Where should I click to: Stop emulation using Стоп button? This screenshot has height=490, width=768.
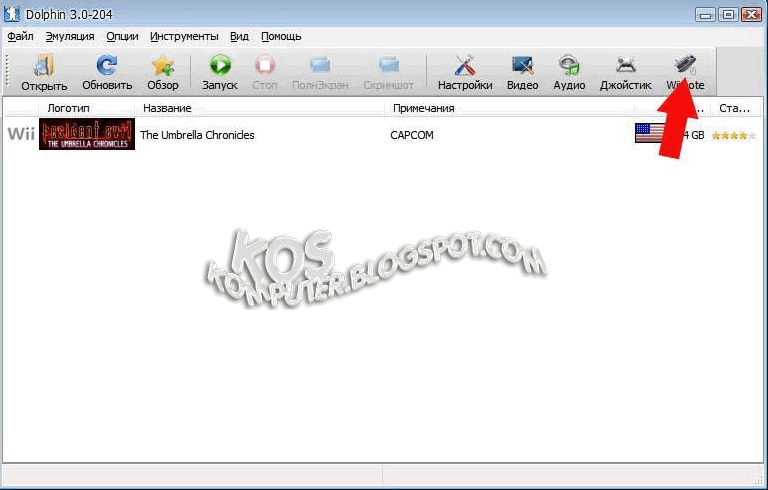pyautogui.click(x=264, y=73)
